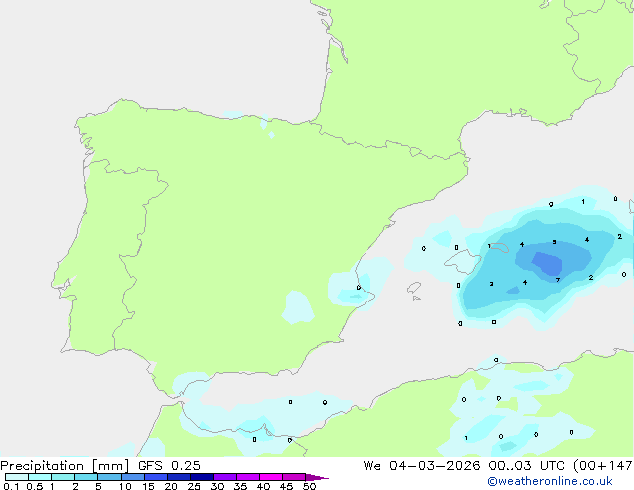This screenshot has width=634, height=490.
Task: Choose the 5–10 mm legend swatch
Action: [109, 477]
